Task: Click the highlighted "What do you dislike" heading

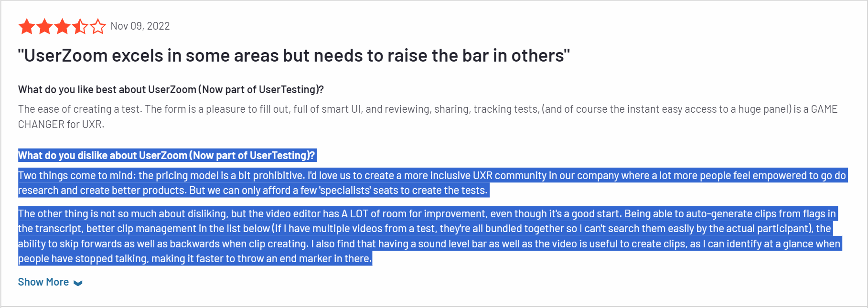Action: [166, 155]
